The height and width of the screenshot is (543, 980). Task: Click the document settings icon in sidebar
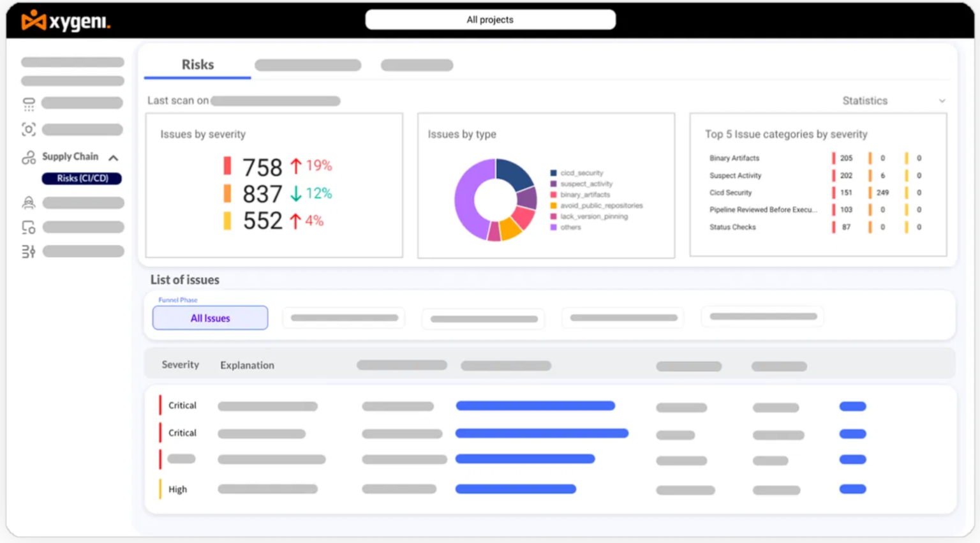29,227
